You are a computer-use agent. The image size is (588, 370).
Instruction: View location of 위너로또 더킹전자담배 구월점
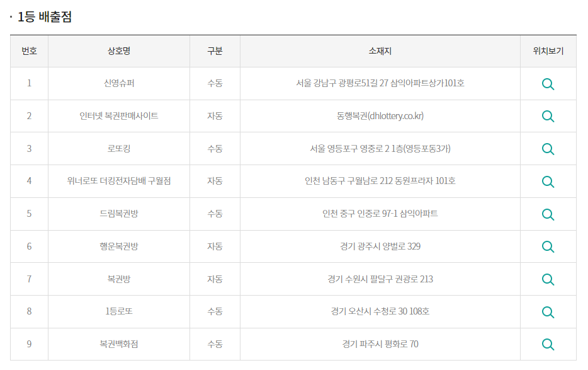pyautogui.click(x=547, y=181)
